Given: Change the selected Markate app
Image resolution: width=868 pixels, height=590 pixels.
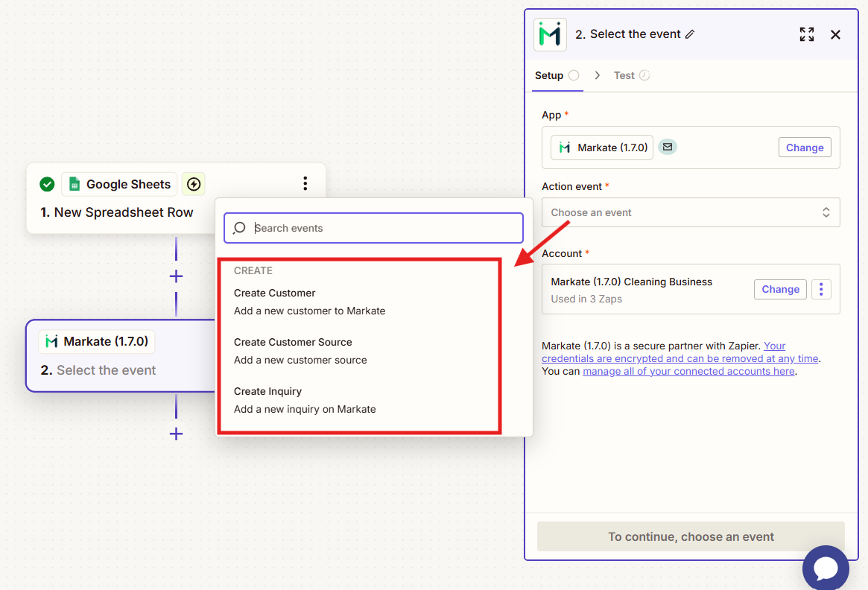Looking at the screenshot, I should 805,147.
